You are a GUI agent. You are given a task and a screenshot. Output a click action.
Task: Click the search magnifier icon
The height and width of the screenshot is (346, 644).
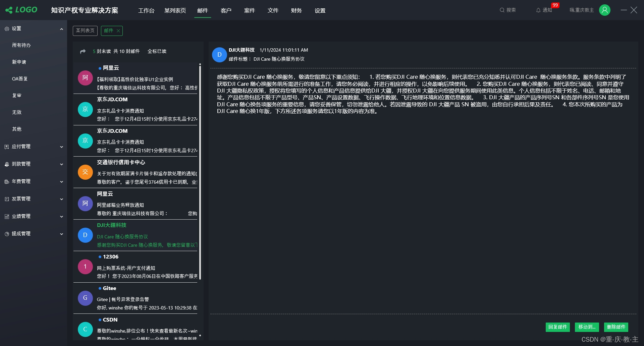click(x=502, y=10)
